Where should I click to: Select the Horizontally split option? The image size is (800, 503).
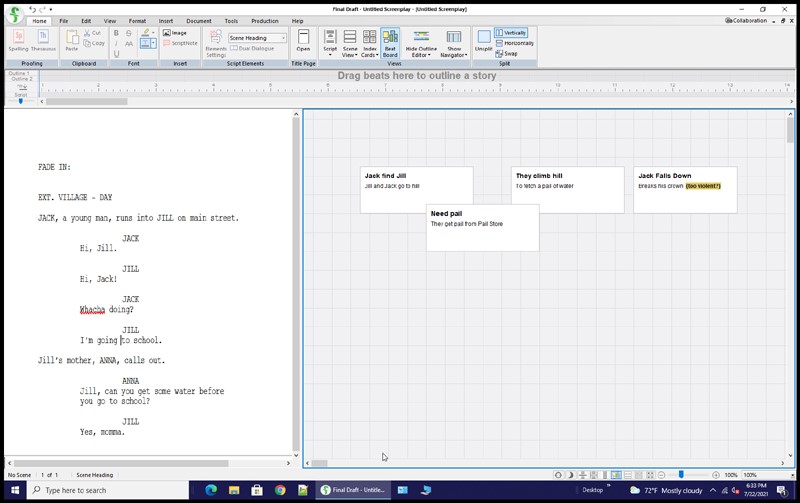514,43
